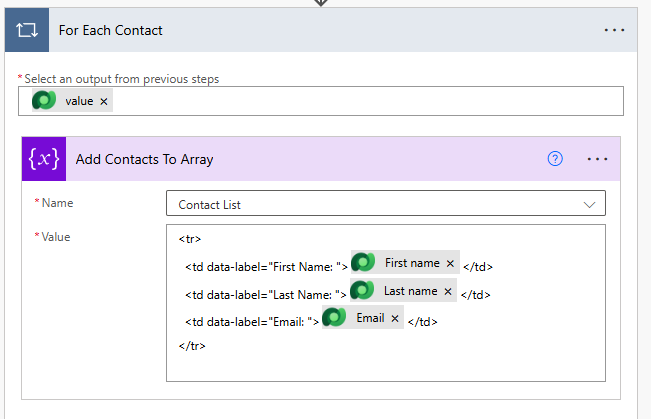
Task: Remove the First name dynamic token
Action: [x=450, y=264]
